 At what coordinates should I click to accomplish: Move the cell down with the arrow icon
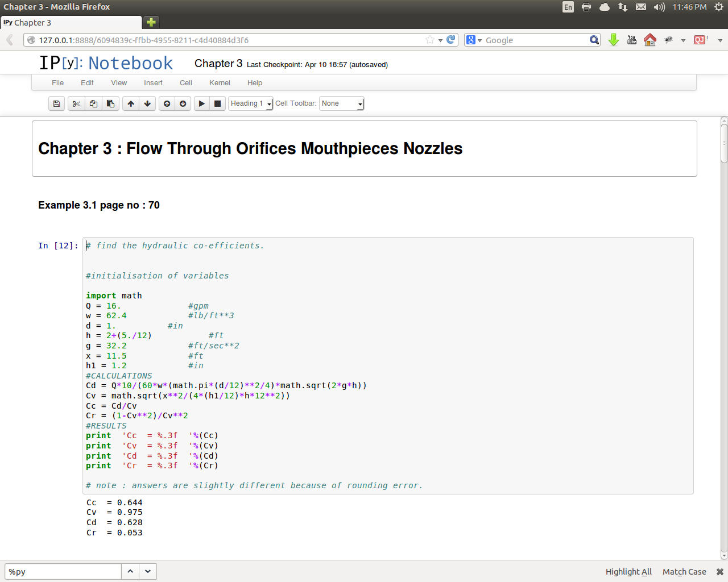(x=147, y=103)
